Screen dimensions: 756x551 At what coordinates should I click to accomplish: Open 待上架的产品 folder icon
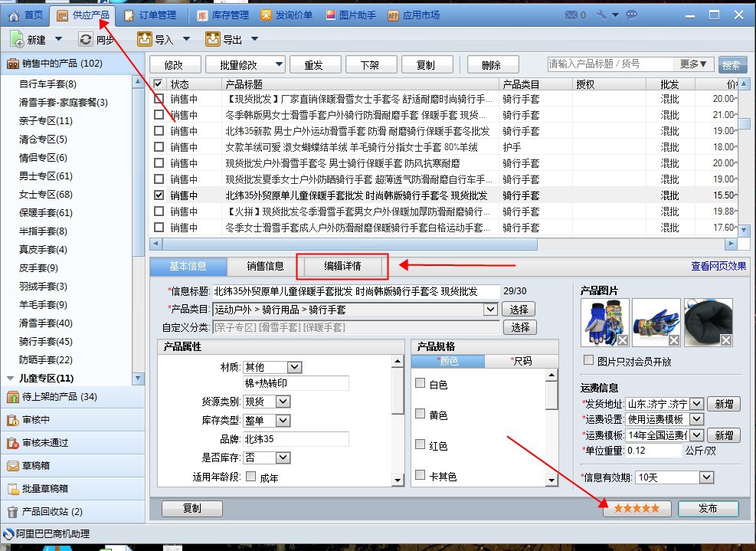(x=12, y=397)
